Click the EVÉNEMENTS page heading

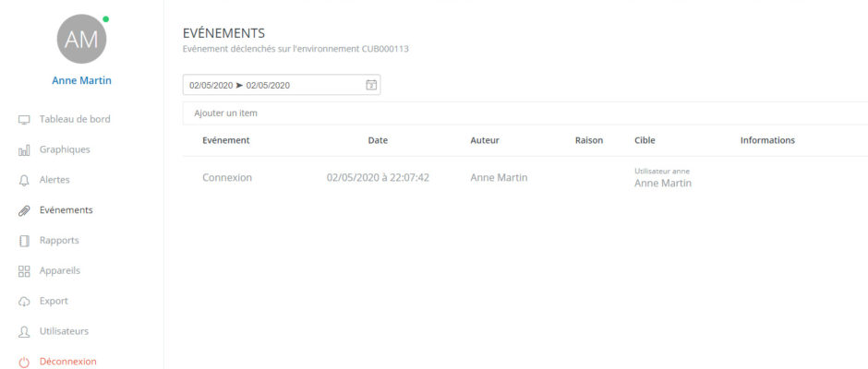223,34
